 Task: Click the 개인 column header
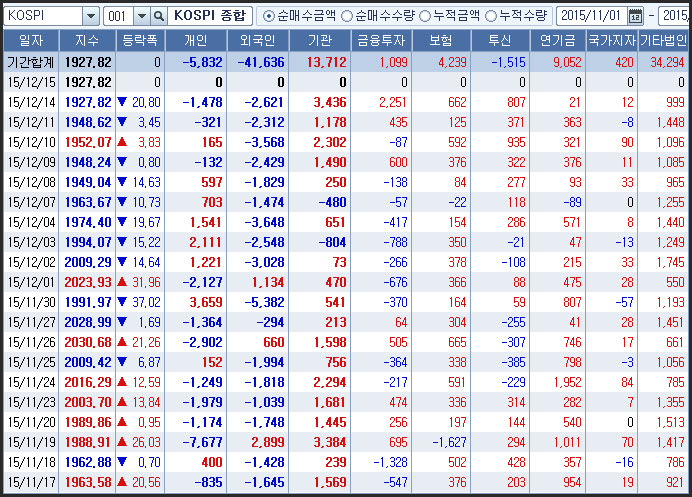point(196,41)
